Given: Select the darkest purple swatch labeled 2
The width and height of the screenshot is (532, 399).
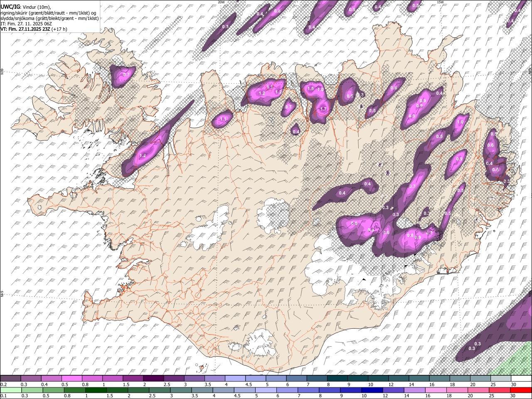Looking at the screenshot, I should pyautogui.click(x=153, y=378).
